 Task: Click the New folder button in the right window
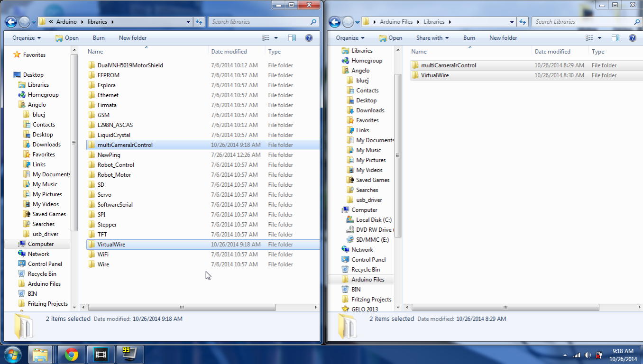tap(503, 38)
